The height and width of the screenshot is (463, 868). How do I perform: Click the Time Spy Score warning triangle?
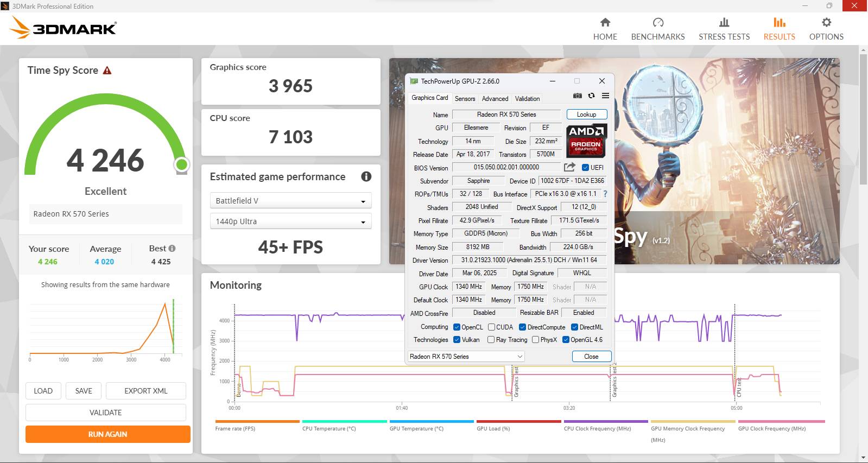click(x=107, y=71)
